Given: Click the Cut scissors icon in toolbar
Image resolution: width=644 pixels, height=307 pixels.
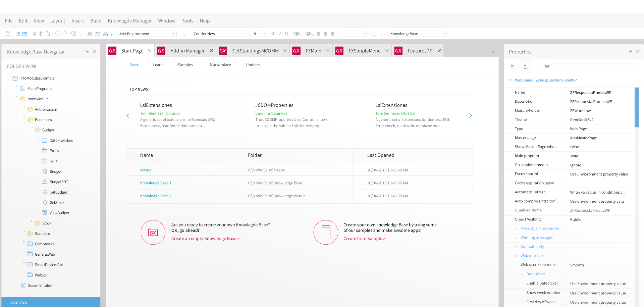Looking at the screenshot, I should pyautogui.click(x=34, y=34).
